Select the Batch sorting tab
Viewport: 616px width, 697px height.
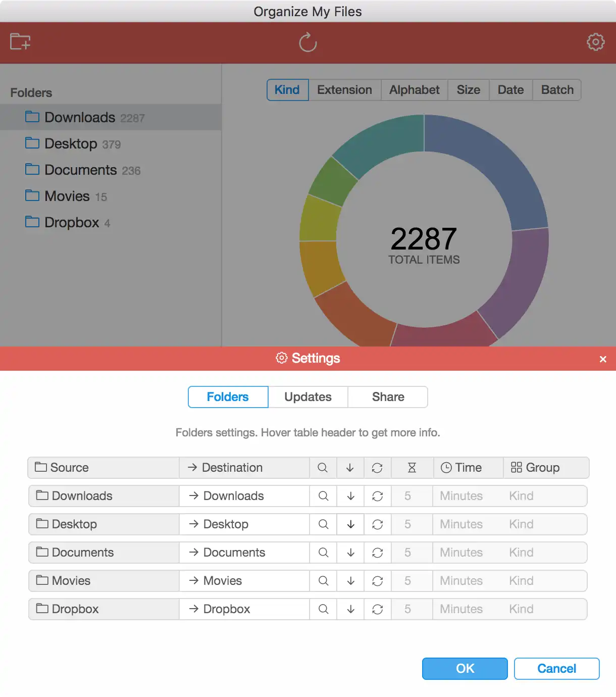pos(557,90)
